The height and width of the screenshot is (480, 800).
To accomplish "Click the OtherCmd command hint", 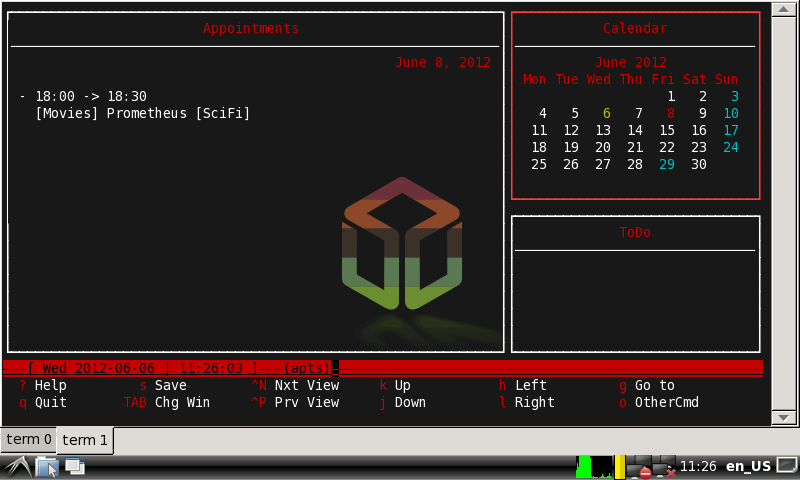I will pyautogui.click(x=666, y=402).
